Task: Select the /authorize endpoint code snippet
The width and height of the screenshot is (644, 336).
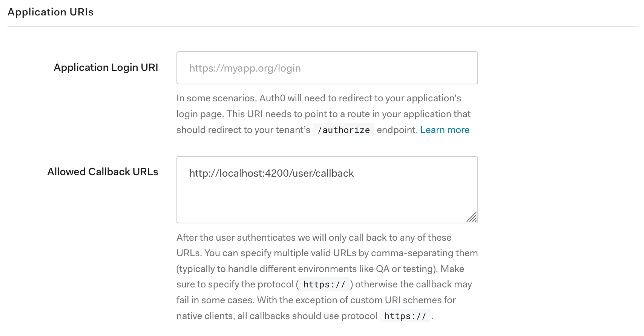Action: pyautogui.click(x=343, y=130)
